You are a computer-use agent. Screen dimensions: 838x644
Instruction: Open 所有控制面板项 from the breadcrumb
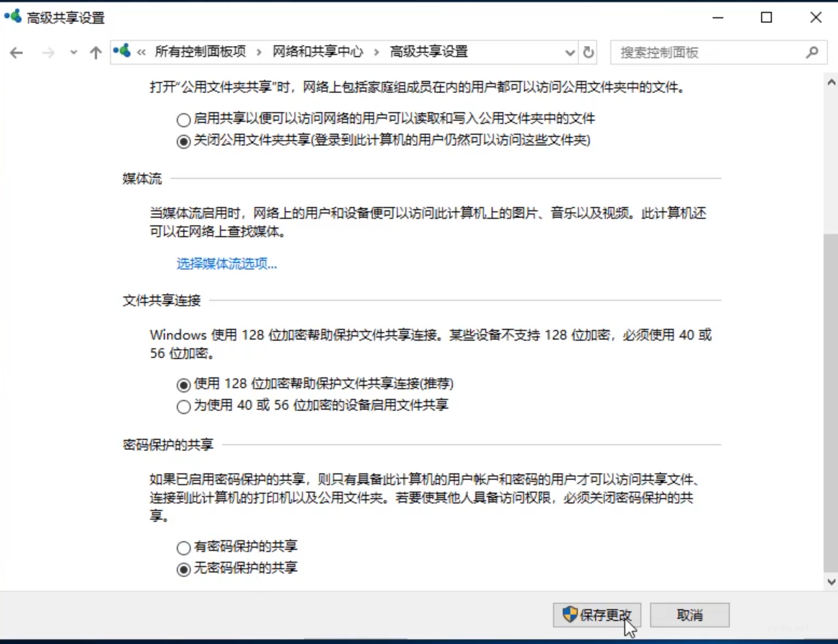coord(201,52)
